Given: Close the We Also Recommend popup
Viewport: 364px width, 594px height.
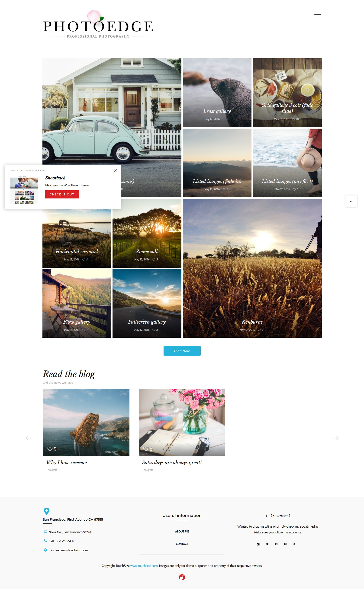Looking at the screenshot, I should (x=115, y=170).
